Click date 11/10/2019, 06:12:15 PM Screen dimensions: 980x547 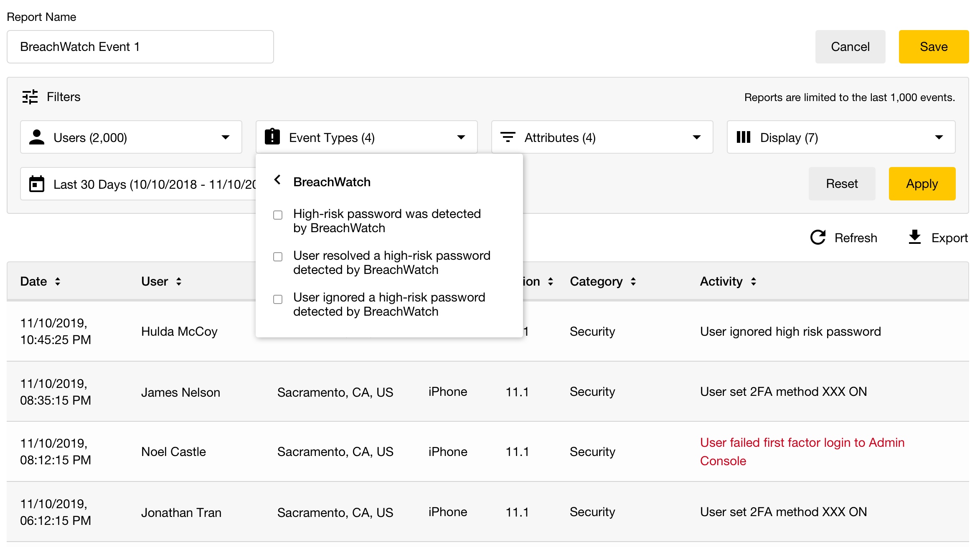point(56,512)
